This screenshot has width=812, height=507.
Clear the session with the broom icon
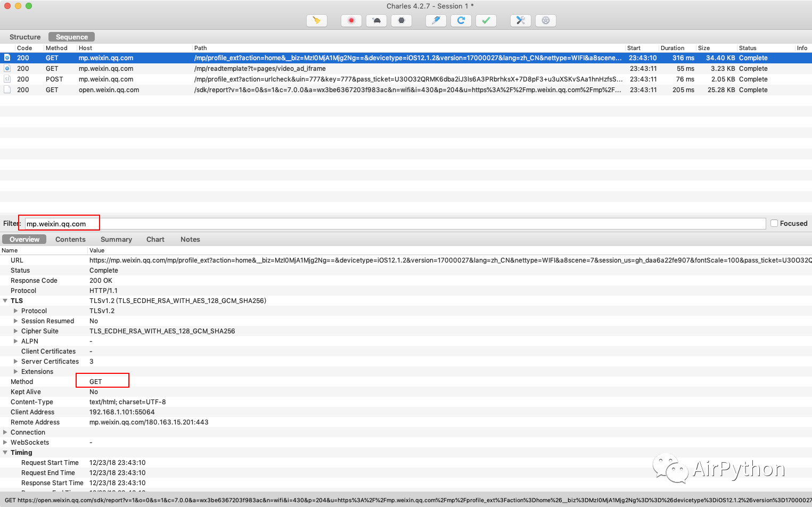[317, 21]
